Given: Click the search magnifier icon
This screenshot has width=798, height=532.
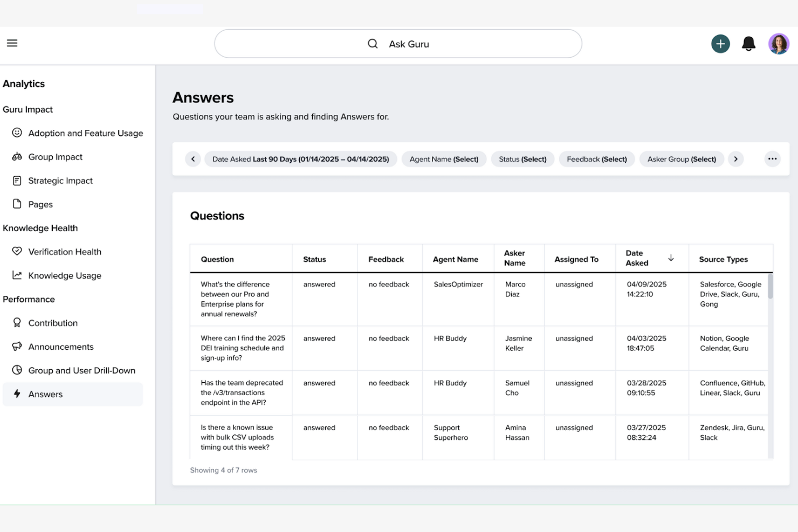Looking at the screenshot, I should [x=373, y=44].
